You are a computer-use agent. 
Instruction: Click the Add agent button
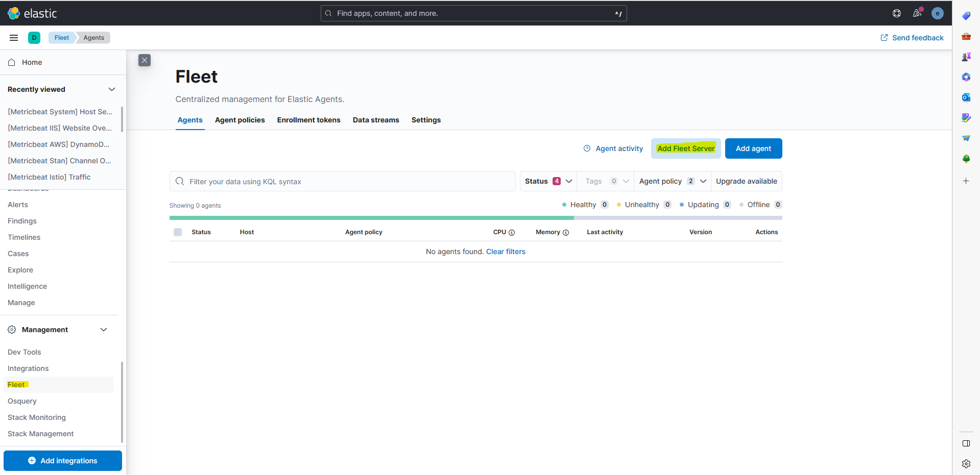[x=753, y=148]
